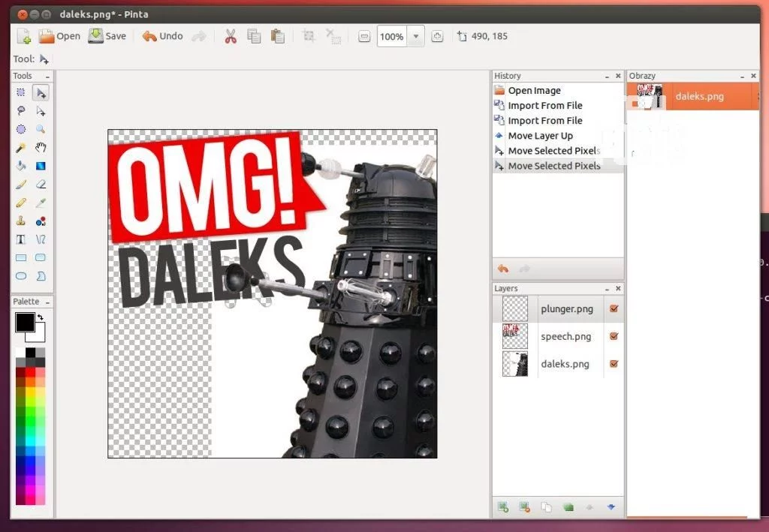Move layer down with blue arrow
The width and height of the screenshot is (769, 532).
pyautogui.click(x=611, y=507)
